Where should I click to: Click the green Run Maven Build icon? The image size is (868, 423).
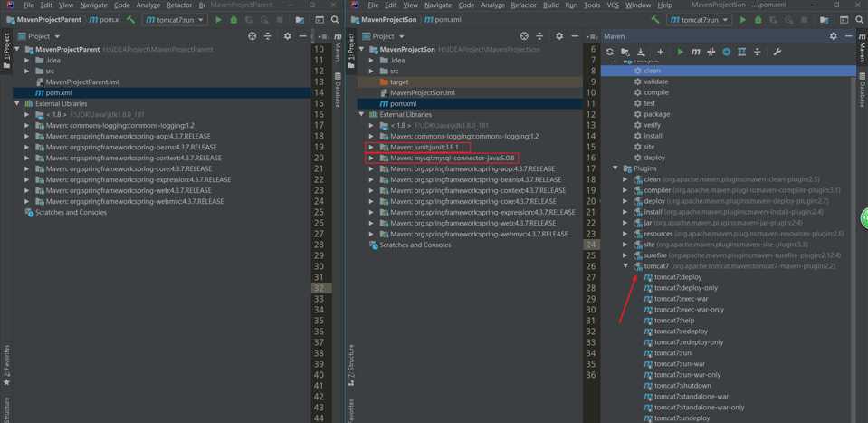(x=681, y=52)
